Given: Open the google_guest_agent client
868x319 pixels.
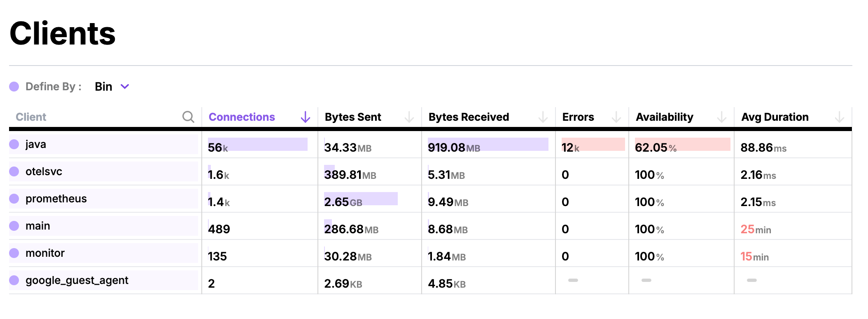Looking at the screenshot, I should pos(77,280).
